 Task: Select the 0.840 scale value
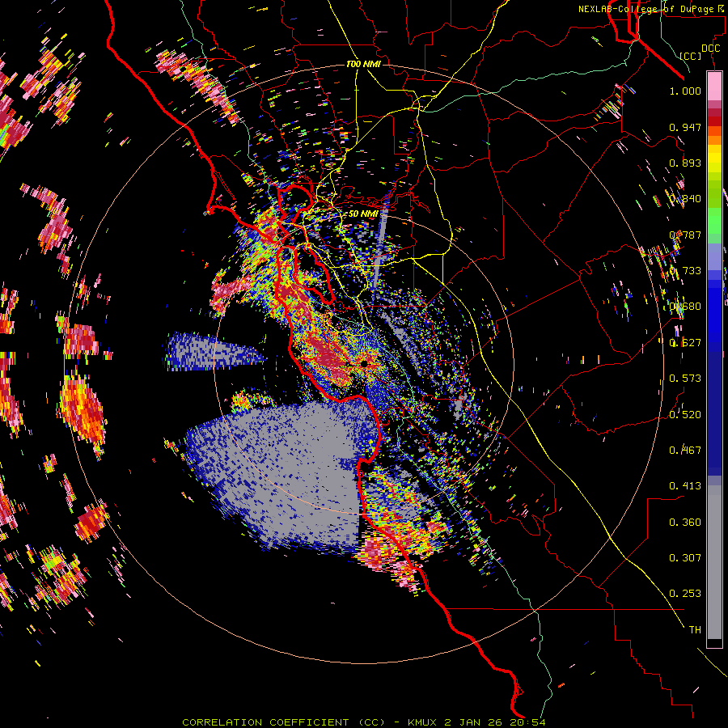(685, 199)
